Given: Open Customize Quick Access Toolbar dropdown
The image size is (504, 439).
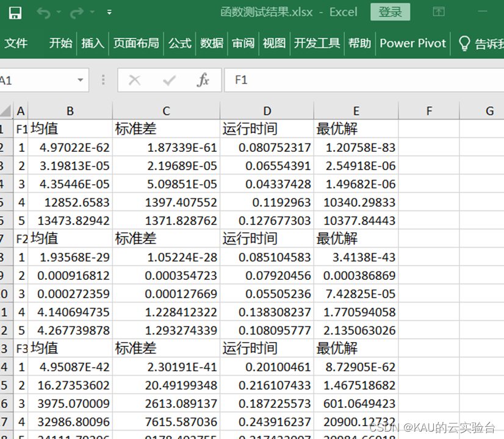Looking at the screenshot, I should pyautogui.click(x=109, y=13).
